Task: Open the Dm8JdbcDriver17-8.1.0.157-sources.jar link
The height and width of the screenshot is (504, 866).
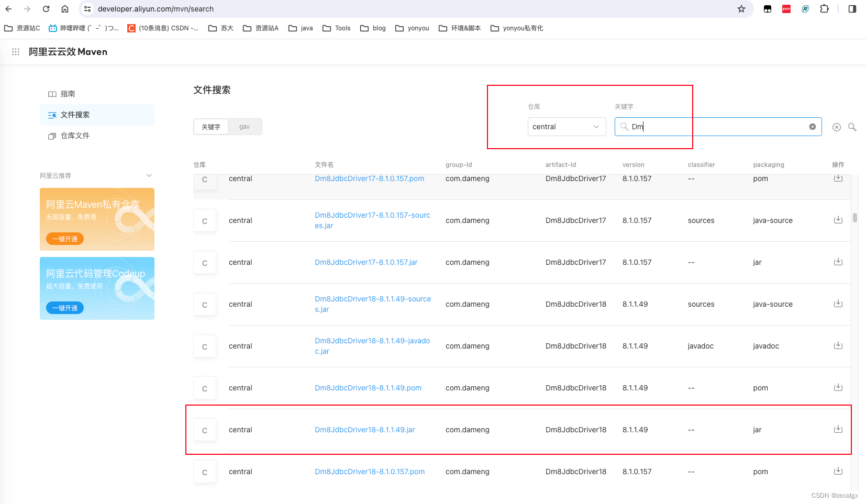Action: click(x=372, y=220)
